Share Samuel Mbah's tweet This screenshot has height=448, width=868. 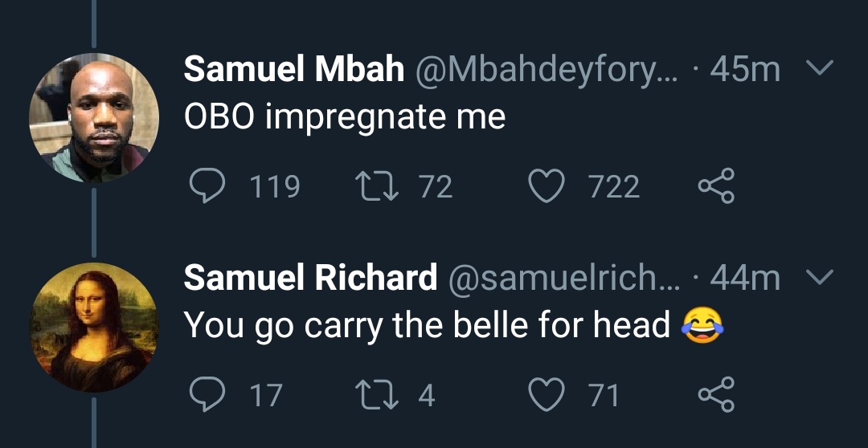pyautogui.click(x=716, y=185)
